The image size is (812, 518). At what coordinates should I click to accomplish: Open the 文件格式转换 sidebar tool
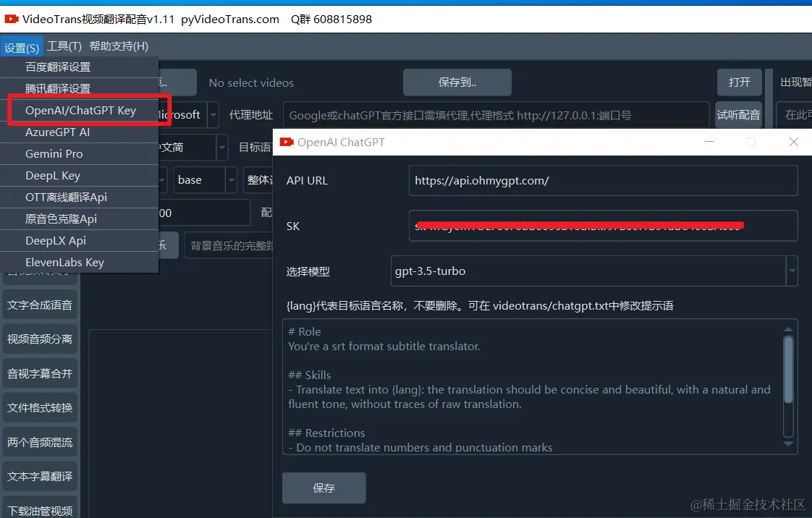pyautogui.click(x=40, y=408)
